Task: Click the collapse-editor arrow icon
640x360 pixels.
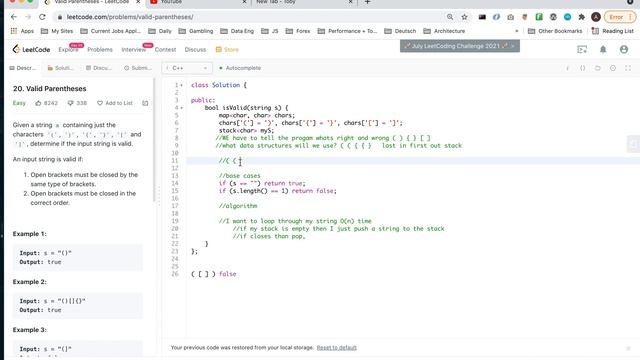Action: coord(633,144)
